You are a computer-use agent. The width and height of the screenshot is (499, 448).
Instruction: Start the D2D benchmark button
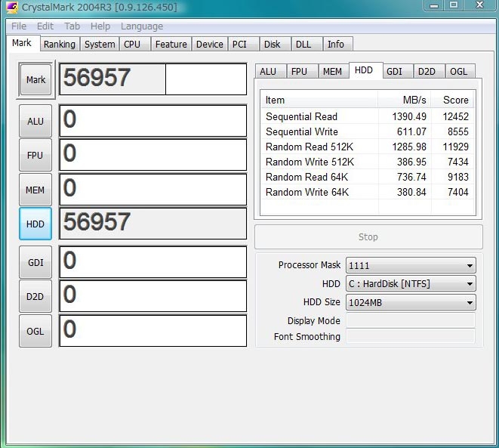coord(35,297)
